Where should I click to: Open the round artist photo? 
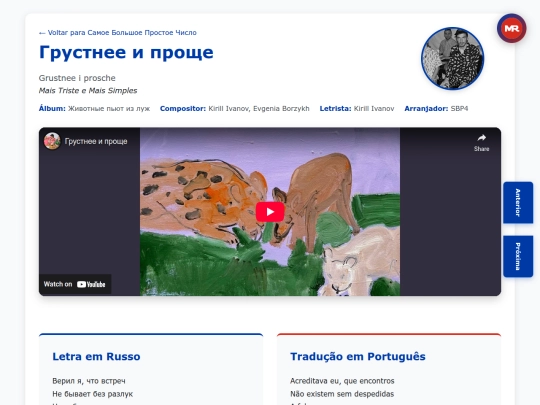[x=453, y=59]
